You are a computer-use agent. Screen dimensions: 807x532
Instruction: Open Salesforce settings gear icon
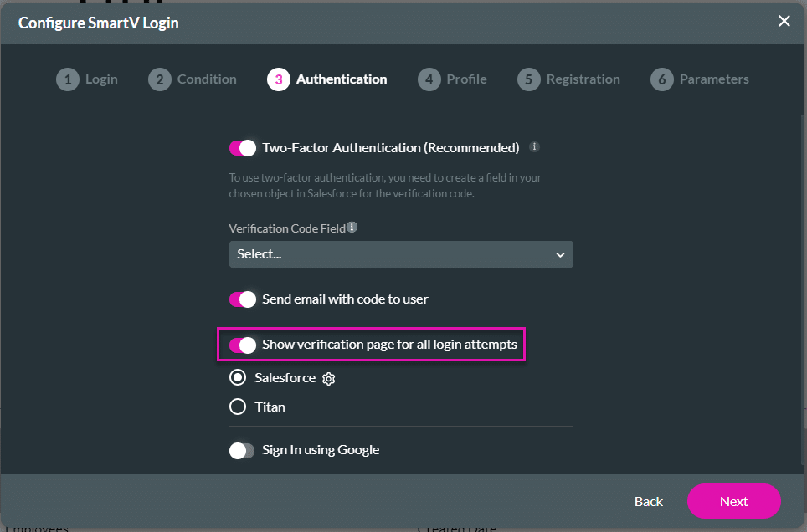[x=329, y=379]
